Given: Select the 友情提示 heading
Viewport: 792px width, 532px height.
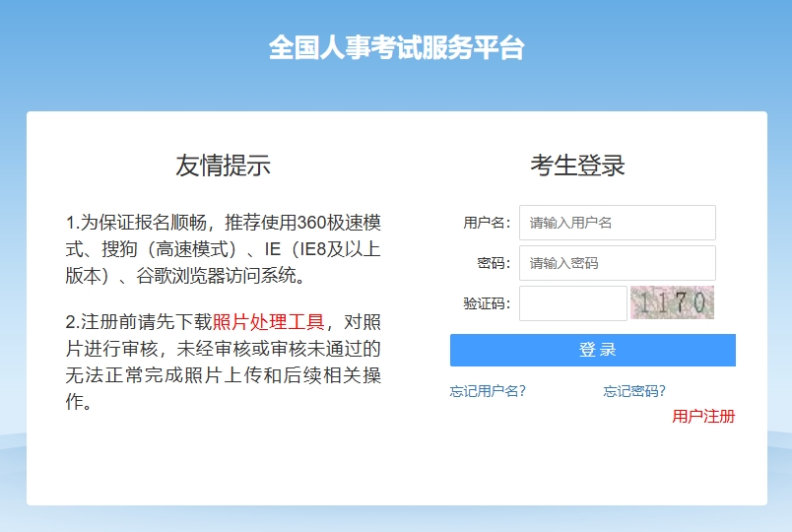Looking at the screenshot, I should pyautogui.click(x=223, y=166).
